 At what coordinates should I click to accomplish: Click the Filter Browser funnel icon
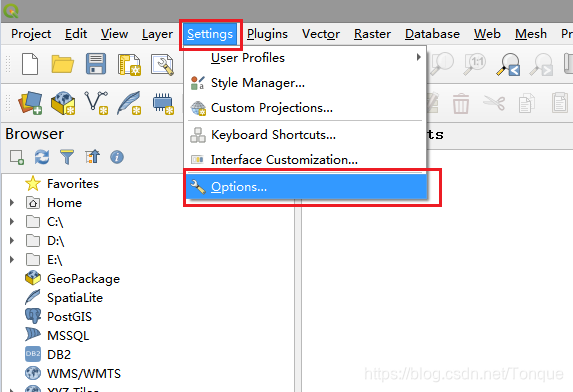pos(67,157)
